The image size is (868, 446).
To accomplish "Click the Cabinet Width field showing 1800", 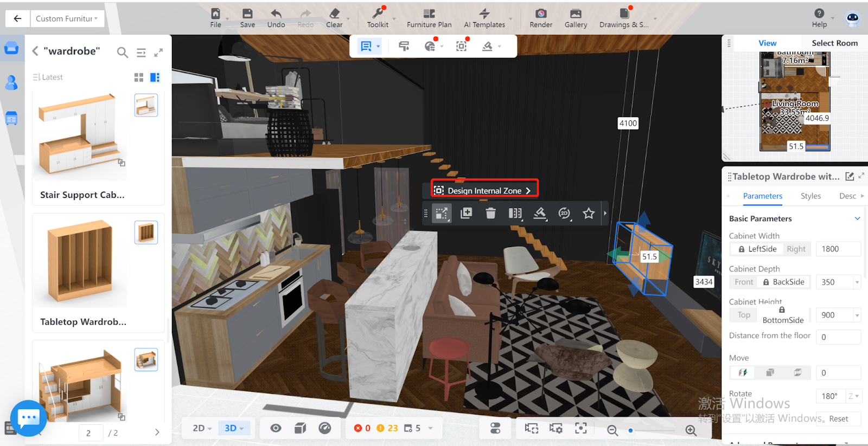I will click(838, 249).
